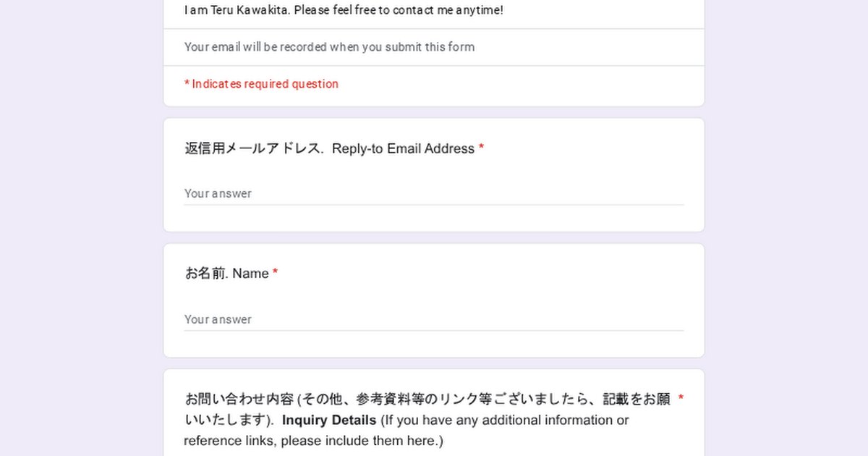
Task: Click "reference links, please include them here" text
Action: click(313, 441)
